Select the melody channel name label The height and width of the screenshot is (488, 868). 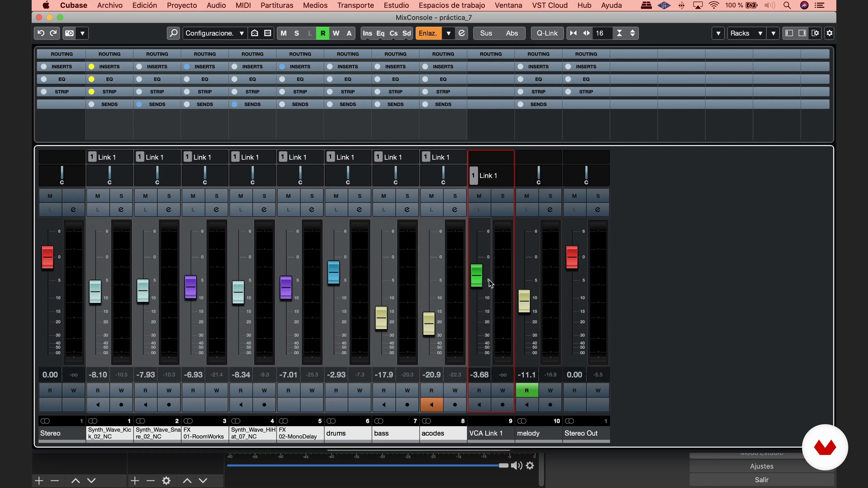click(x=538, y=433)
